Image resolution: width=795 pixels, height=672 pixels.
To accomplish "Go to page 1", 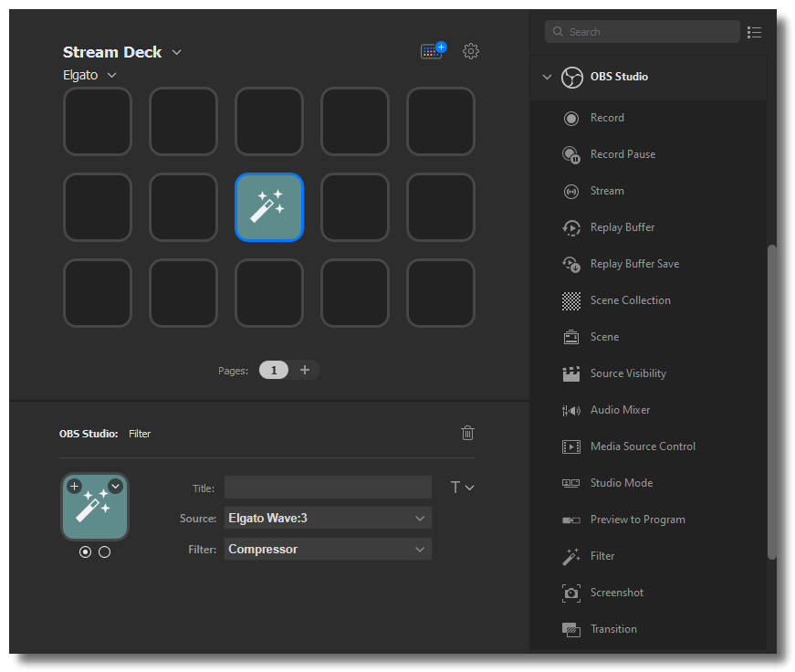I will tap(274, 370).
